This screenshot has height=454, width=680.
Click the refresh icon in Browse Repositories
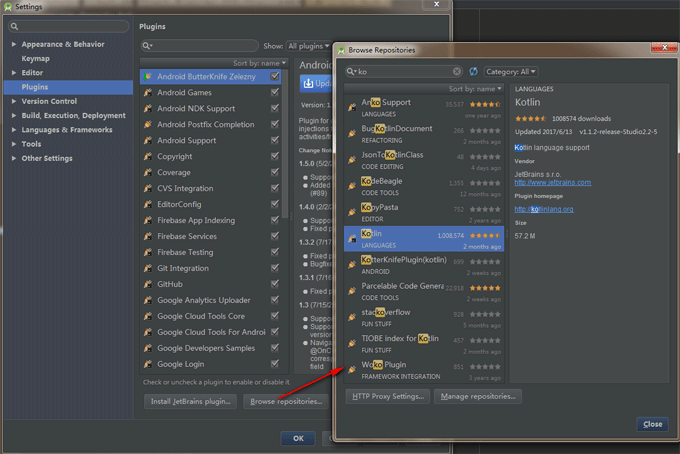coord(473,72)
